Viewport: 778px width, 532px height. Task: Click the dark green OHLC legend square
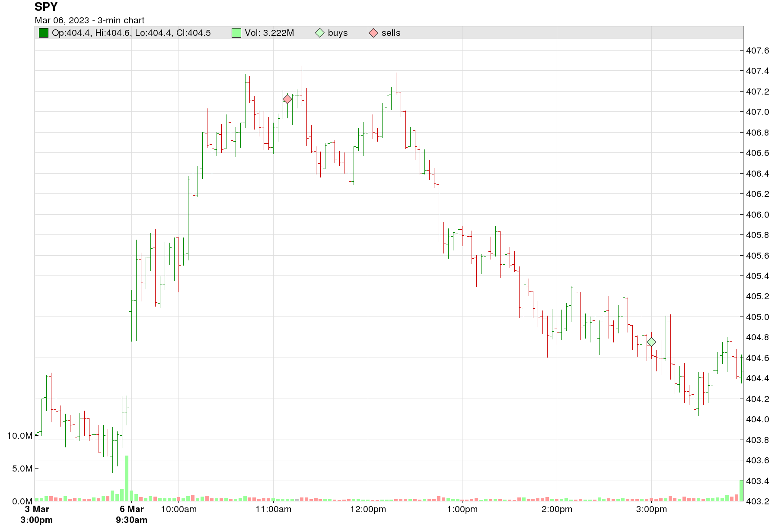pyautogui.click(x=44, y=33)
